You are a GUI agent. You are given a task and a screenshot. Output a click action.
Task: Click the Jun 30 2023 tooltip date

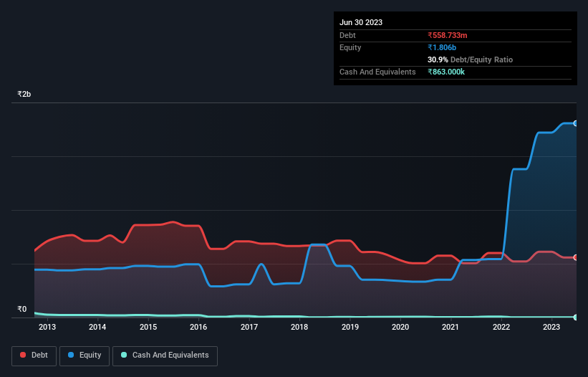[x=361, y=22]
